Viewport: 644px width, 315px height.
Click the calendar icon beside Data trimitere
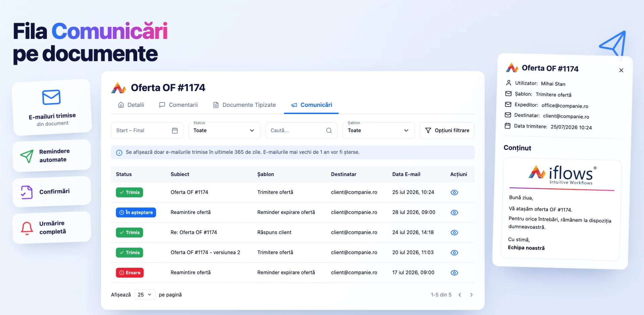point(507,126)
